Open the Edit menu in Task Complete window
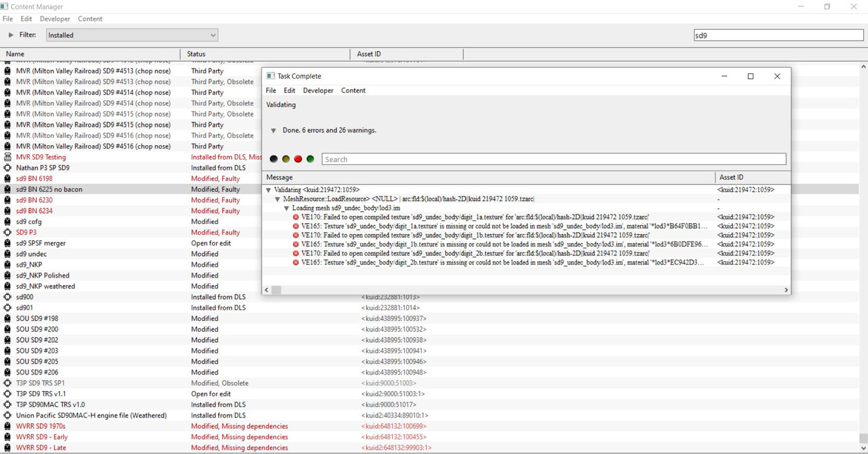 [290, 90]
